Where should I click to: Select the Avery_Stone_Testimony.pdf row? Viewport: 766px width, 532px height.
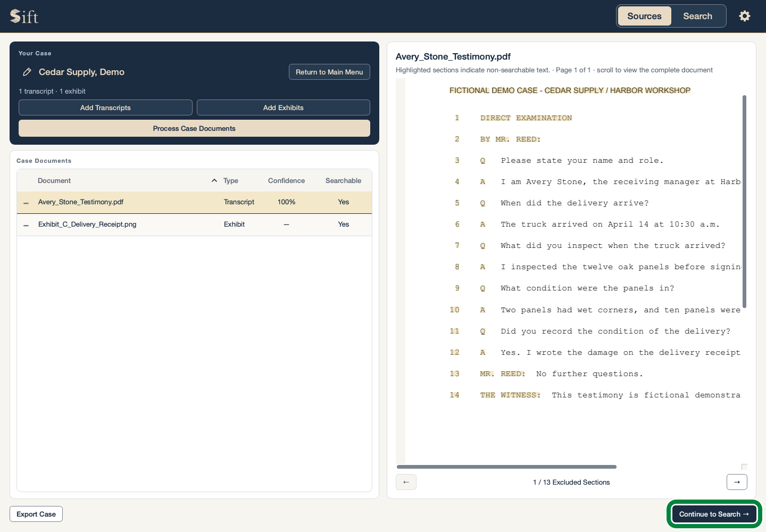click(194, 202)
